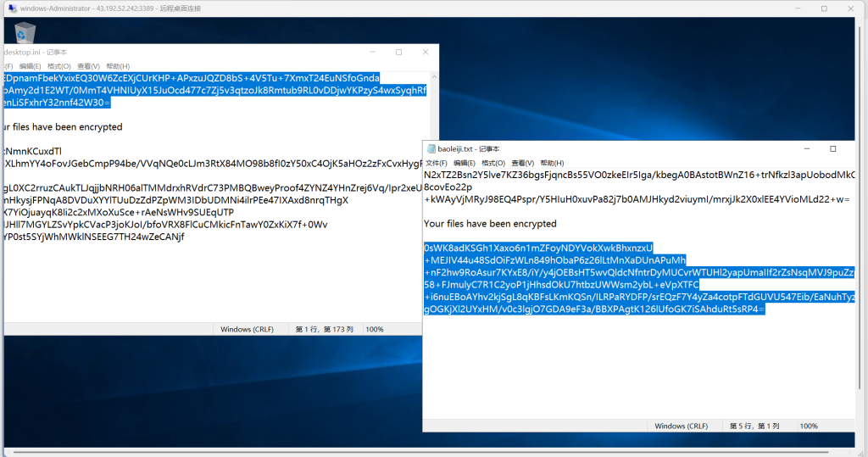Open 帮助(H) menu in desktop.ini window

pyautogui.click(x=117, y=66)
